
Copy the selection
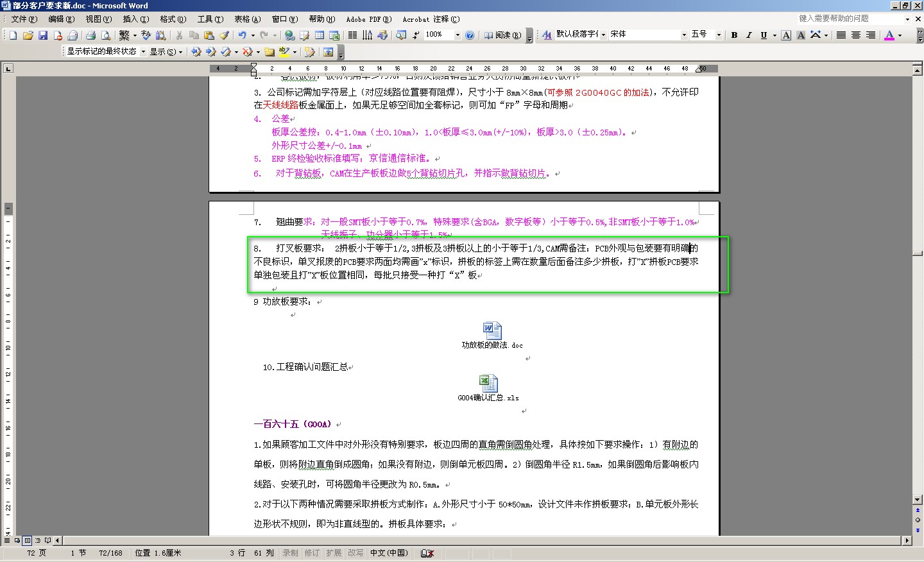click(x=194, y=35)
